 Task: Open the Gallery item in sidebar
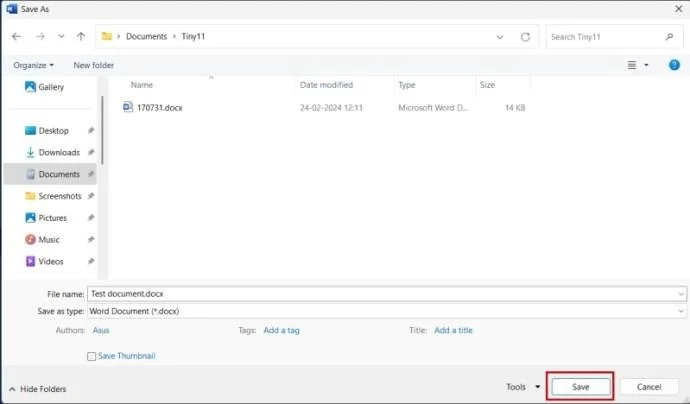(50, 87)
